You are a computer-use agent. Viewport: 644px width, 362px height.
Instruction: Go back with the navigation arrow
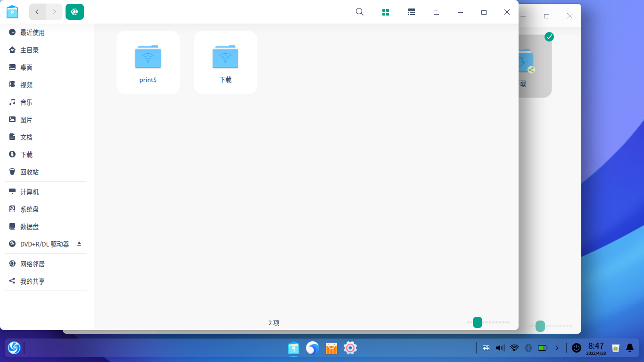[x=37, y=12]
